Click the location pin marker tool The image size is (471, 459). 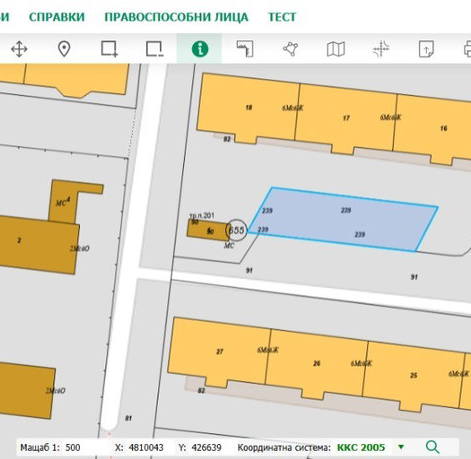64,49
